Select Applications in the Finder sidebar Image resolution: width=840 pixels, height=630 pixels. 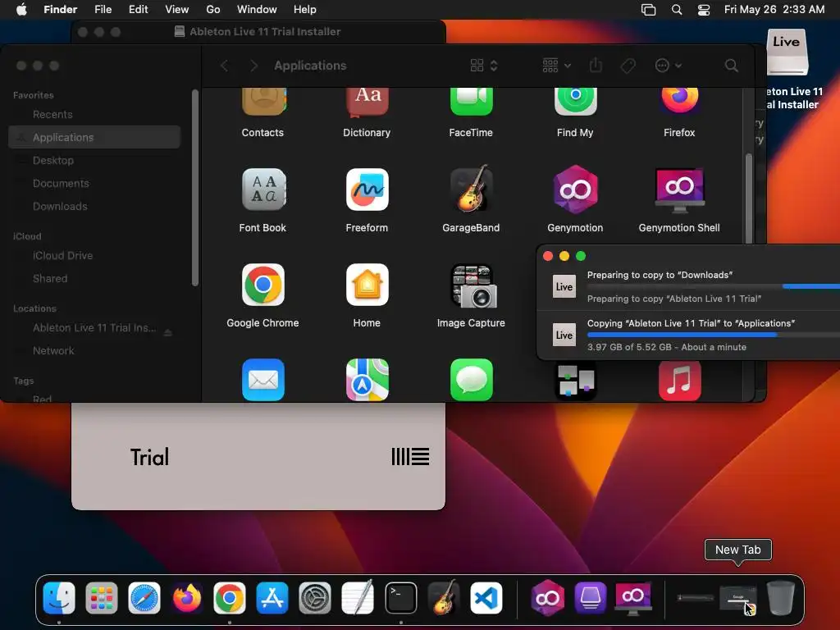coord(94,137)
